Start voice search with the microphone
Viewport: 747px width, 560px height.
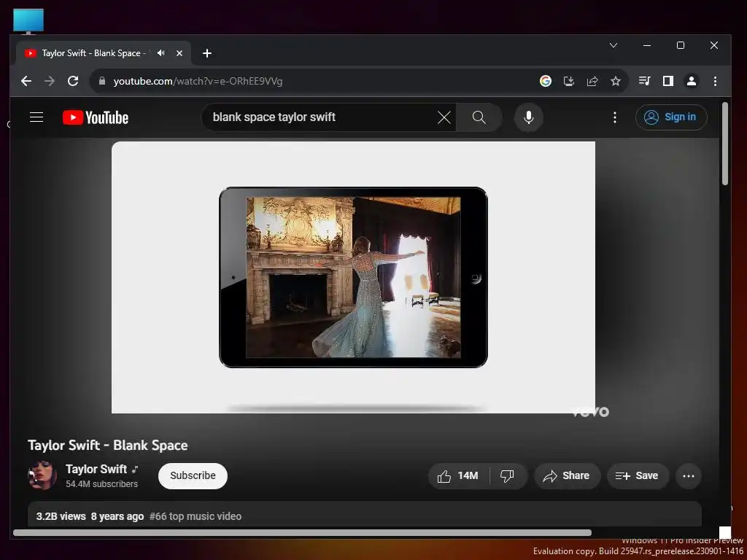pyautogui.click(x=528, y=117)
